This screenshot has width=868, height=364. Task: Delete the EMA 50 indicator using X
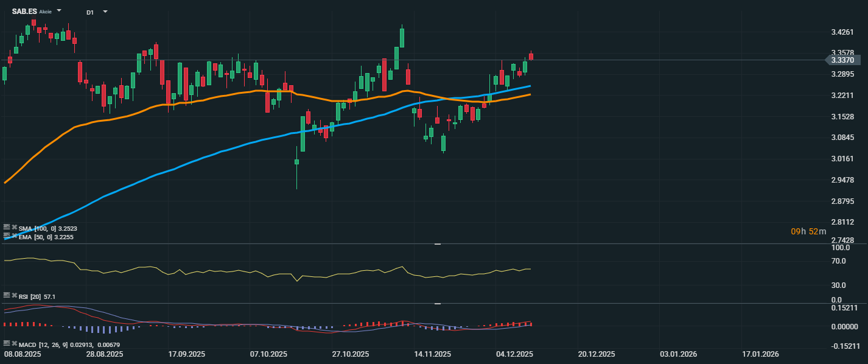tap(14, 235)
